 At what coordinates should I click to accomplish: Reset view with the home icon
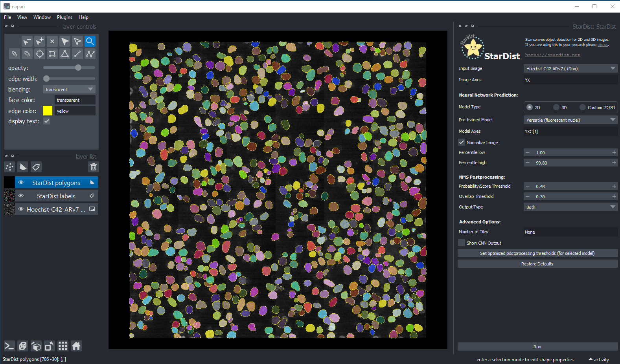(x=76, y=346)
